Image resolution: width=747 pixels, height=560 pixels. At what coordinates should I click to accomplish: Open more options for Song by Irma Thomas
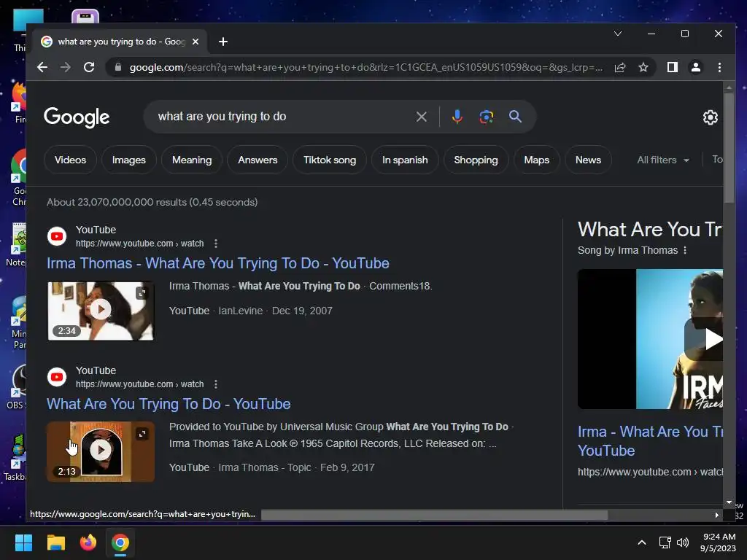685,251
